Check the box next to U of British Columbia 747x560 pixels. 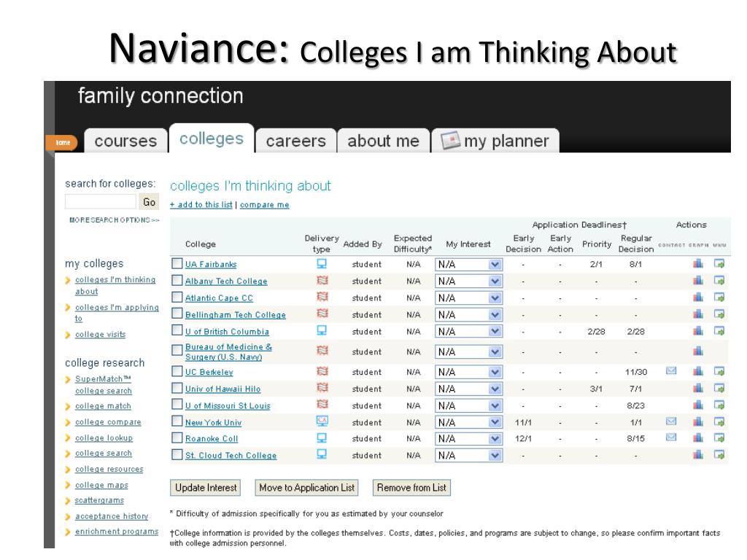coord(177,330)
